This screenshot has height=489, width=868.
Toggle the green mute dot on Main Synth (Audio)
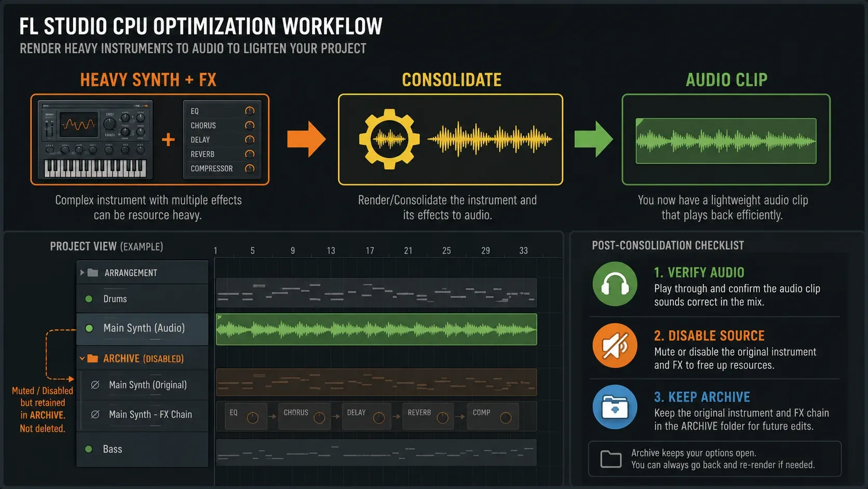(x=89, y=328)
